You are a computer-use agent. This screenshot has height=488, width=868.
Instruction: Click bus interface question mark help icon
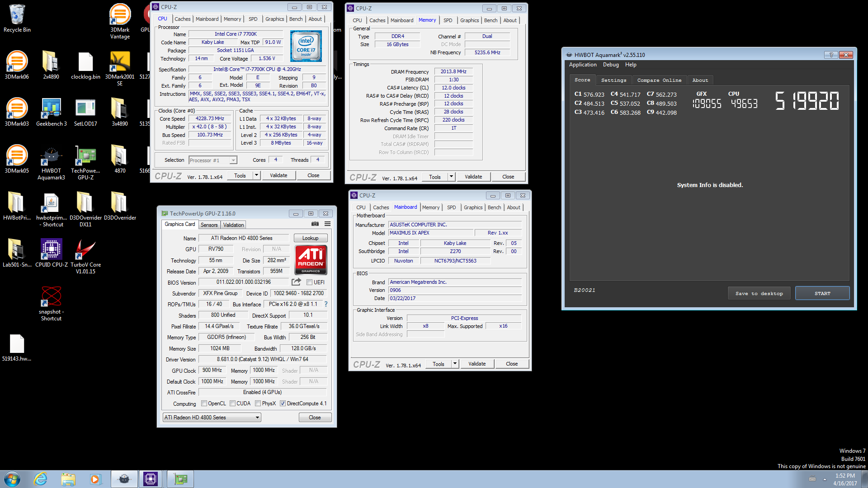pos(326,304)
